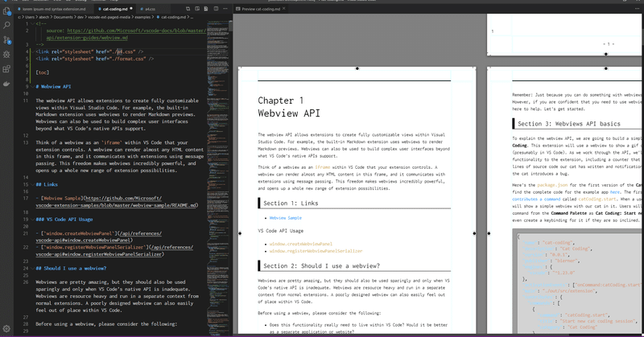Open the Run and Debug view
The image size is (644, 337).
(x=6, y=54)
